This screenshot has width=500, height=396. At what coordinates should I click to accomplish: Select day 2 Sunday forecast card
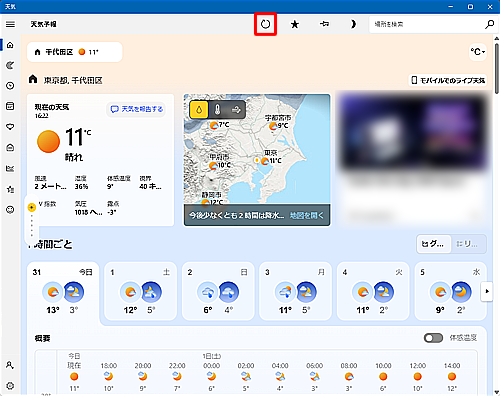pyautogui.click(x=218, y=291)
